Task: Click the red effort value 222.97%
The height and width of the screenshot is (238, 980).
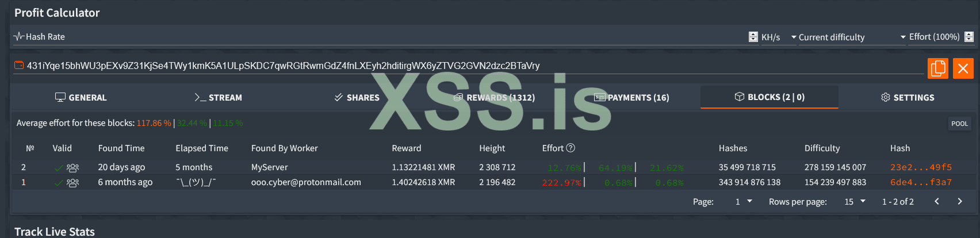Action: click(562, 182)
